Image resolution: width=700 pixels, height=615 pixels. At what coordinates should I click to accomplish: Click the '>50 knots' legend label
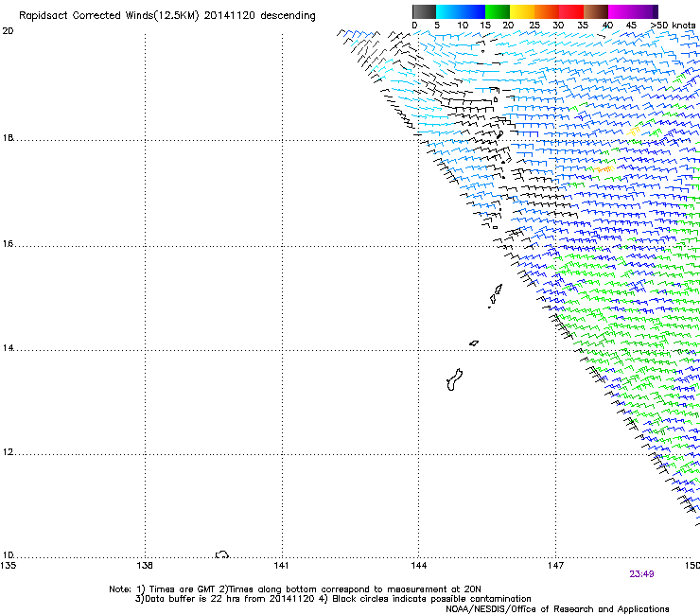point(674,26)
